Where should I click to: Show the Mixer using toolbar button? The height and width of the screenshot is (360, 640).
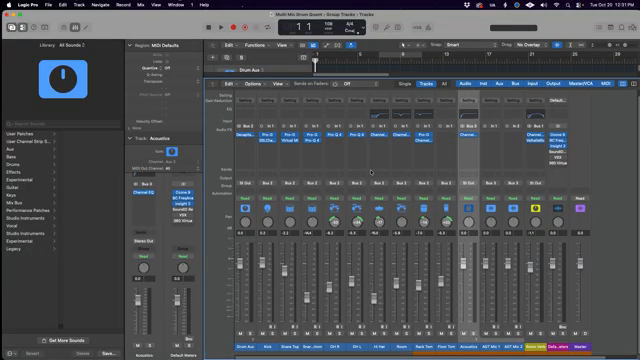(x=75, y=27)
